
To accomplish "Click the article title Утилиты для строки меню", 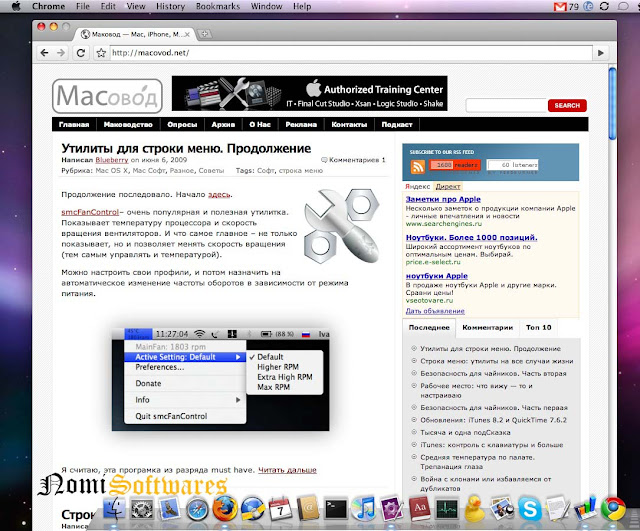I will tap(186, 148).
